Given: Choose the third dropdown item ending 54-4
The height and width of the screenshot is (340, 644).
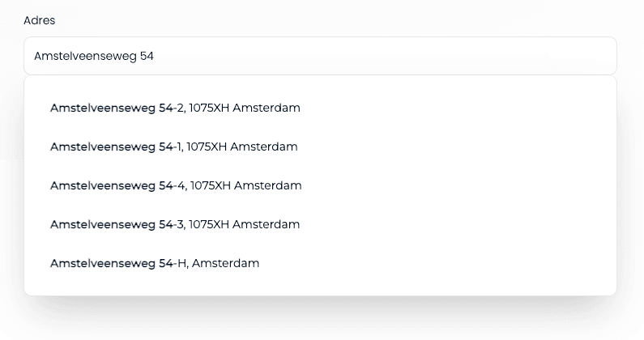Looking at the screenshot, I should 176,185.
